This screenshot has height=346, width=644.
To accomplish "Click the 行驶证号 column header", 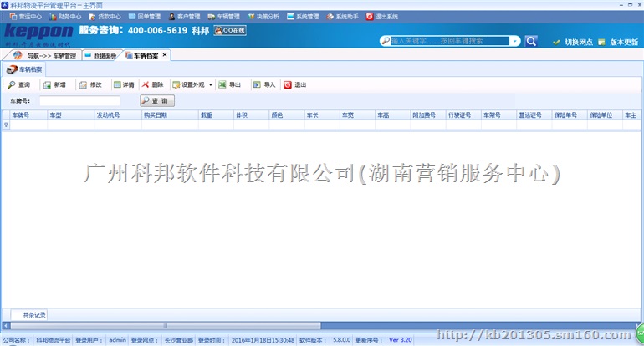I will coord(463,115).
